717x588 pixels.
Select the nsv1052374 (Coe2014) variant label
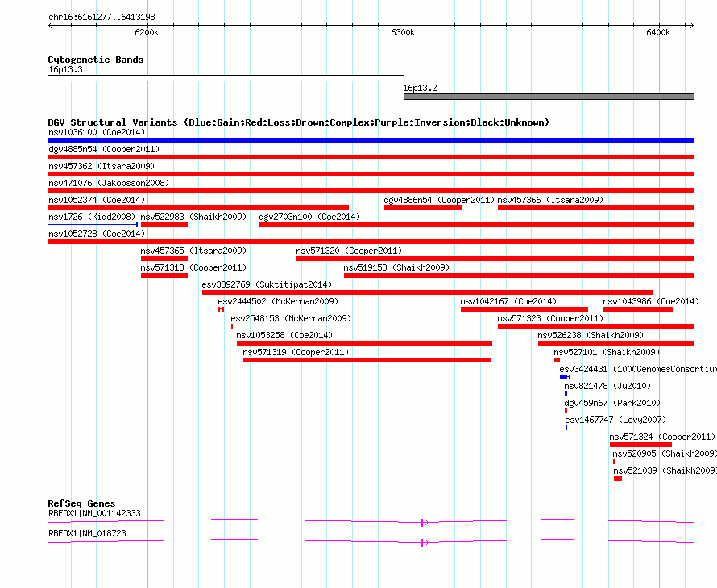(x=97, y=200)
